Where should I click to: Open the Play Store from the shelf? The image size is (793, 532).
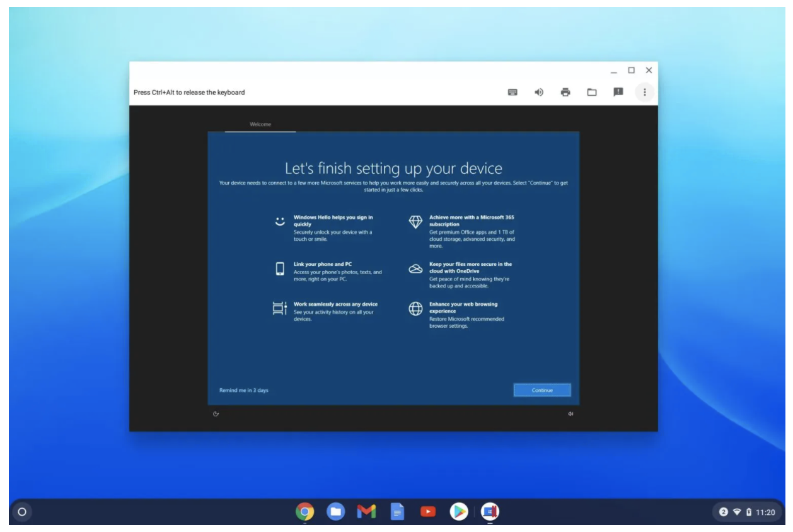click(458, 511)
